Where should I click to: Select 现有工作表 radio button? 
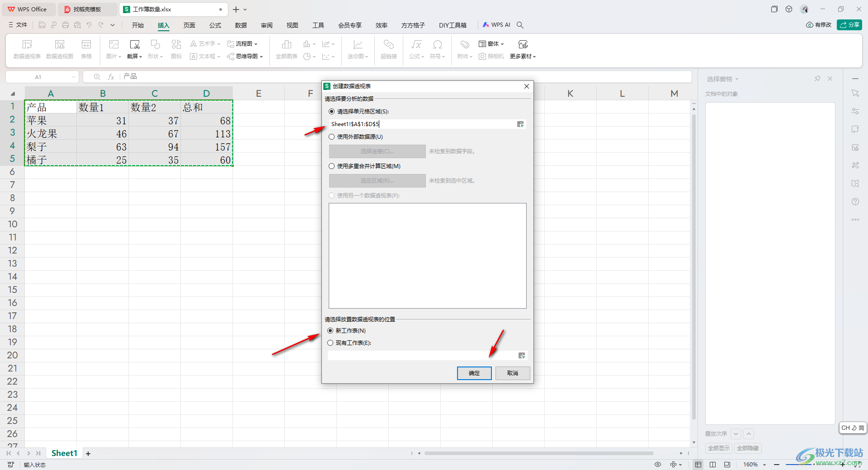[330, 343]
